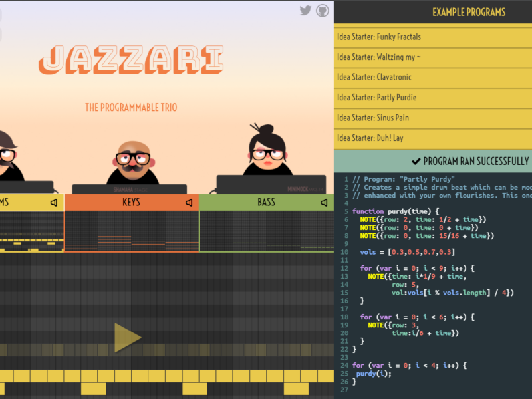Mute the Bass track speaker icon

coord(324,202)
